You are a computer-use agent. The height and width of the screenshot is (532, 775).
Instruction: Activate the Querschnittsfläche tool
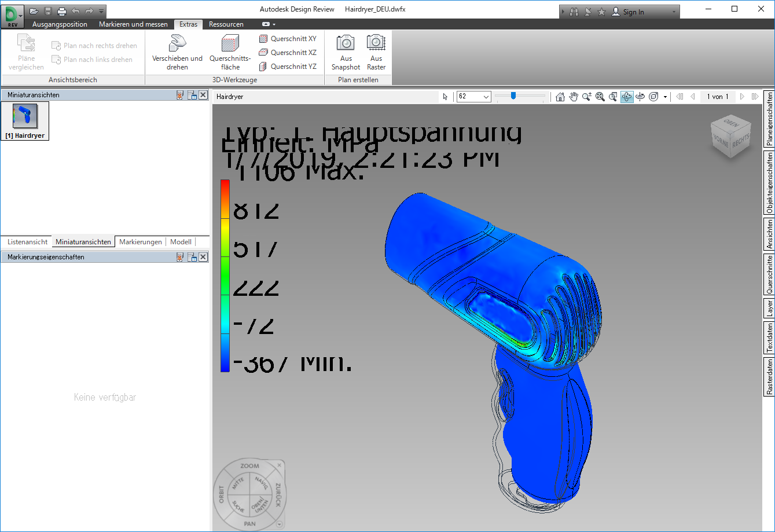coord(230,52)
